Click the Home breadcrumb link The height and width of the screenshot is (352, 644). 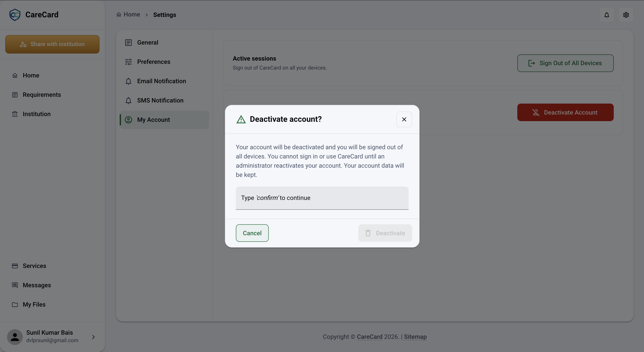128,14
